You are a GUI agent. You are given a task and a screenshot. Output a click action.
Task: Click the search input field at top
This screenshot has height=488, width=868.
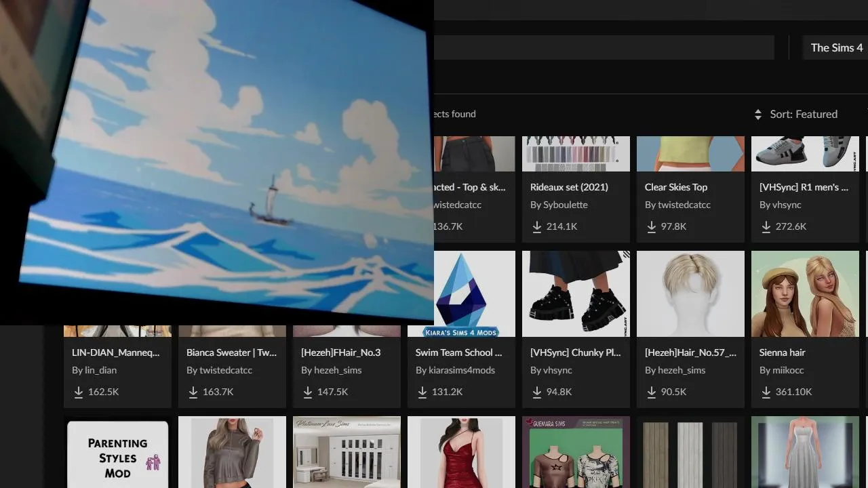coord(604,47)
